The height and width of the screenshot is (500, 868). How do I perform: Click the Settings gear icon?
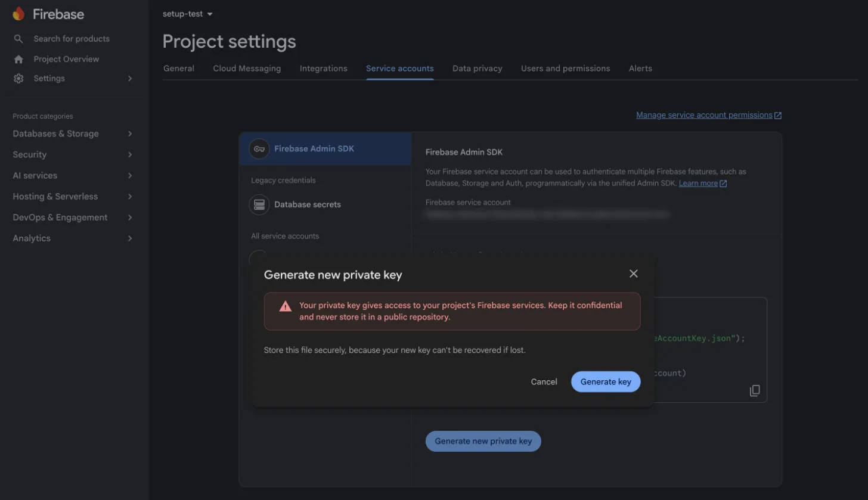click(x=18, y=79)
